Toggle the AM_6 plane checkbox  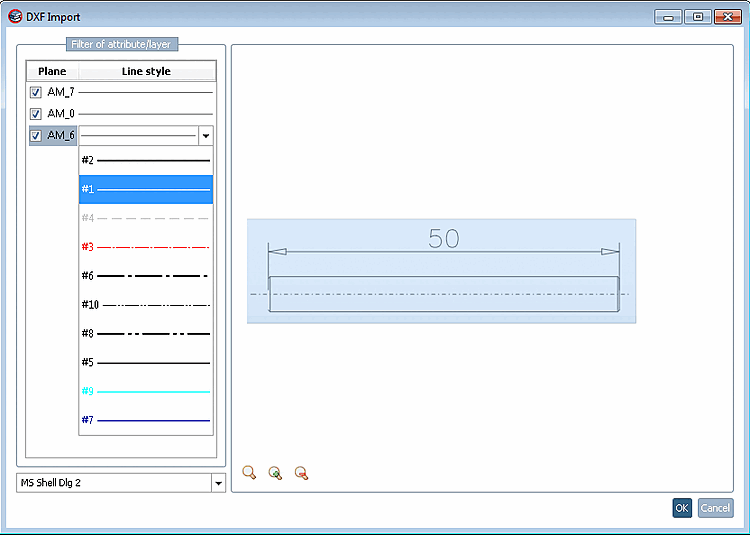point(35,136)
